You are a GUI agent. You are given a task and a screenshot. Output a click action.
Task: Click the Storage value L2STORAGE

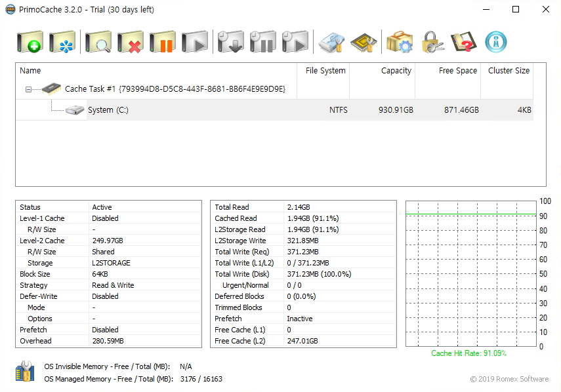pos(112,263)
